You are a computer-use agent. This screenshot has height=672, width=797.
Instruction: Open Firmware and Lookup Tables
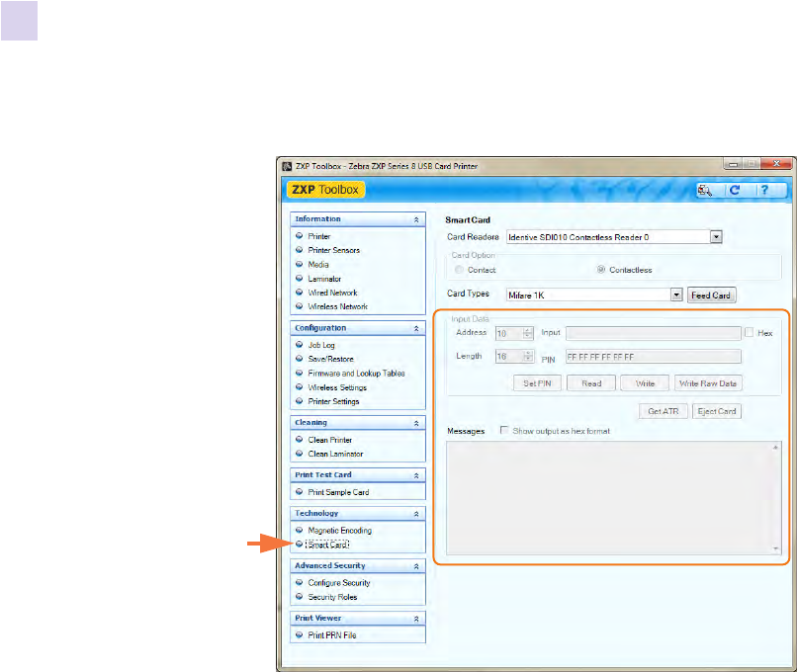point(356,373)
